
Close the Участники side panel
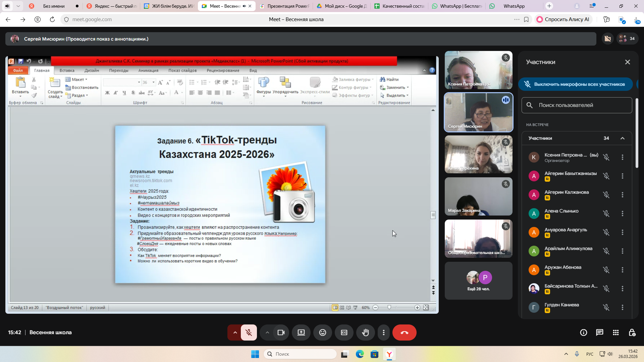point(628,62)
